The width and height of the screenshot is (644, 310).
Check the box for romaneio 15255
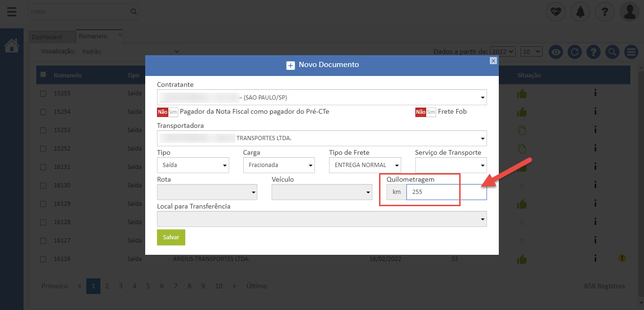[43, 93]
